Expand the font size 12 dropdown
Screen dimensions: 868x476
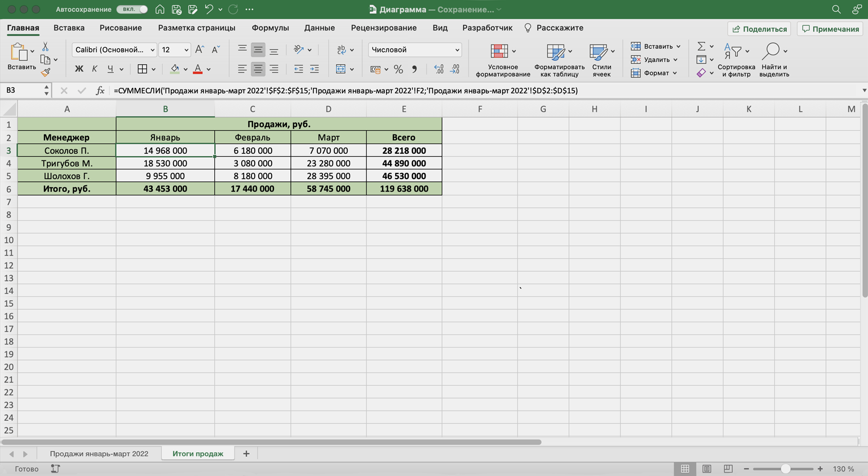186,50
